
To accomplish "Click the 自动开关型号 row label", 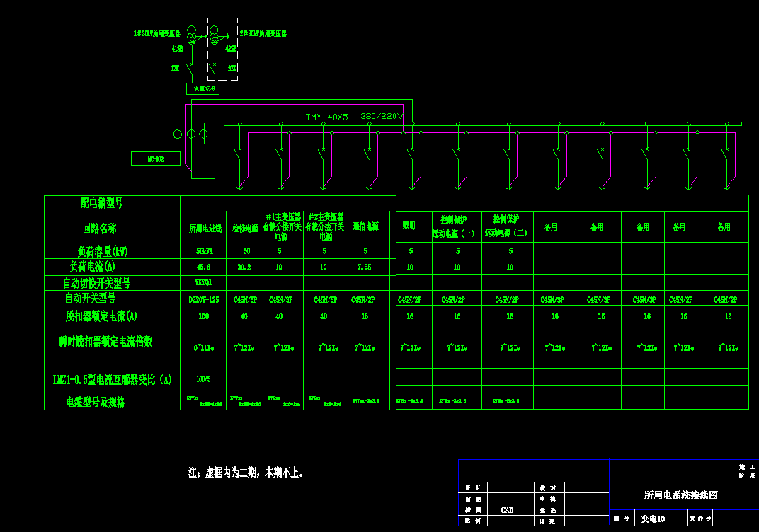I will tap(90, 298).
